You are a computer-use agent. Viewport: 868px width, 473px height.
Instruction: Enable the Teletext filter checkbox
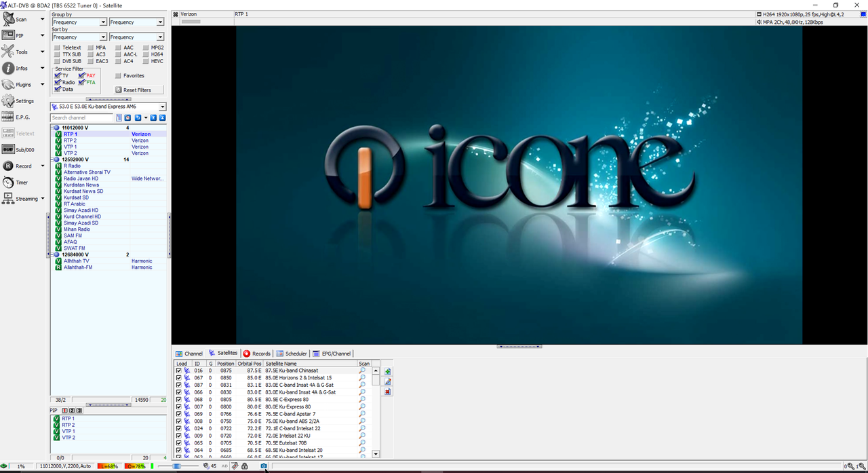[x=57, y=48]
